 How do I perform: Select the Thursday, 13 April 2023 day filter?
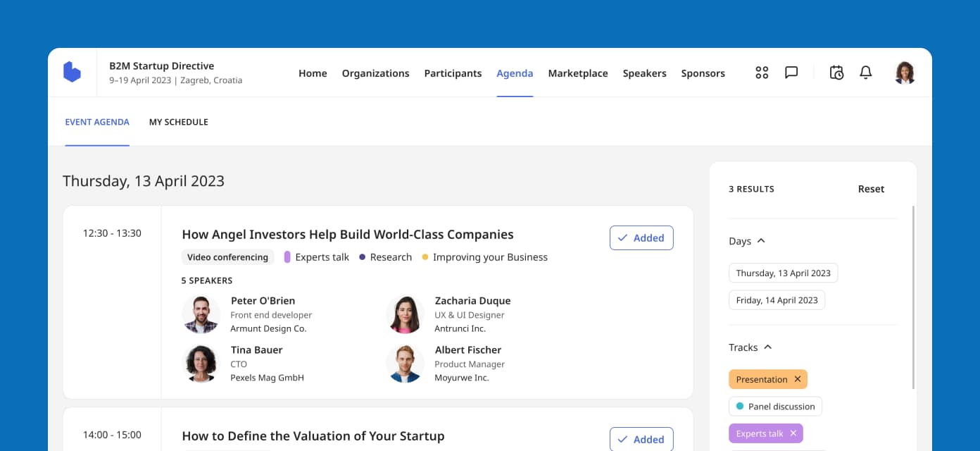(x=784, y=273)
